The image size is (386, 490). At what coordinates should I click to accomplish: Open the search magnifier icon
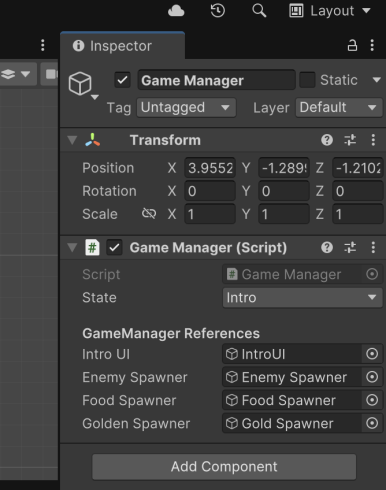[x=259, y=11]
